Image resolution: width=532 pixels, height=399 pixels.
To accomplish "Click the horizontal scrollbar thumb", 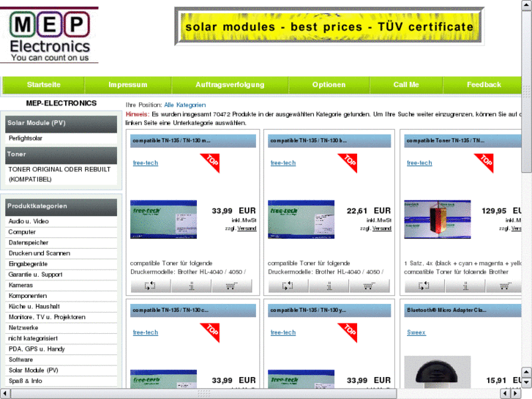I will click(204, 394).
